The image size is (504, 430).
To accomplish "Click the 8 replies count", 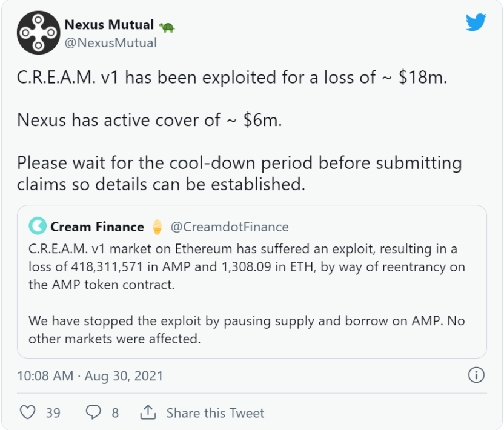I will point(115,413).
